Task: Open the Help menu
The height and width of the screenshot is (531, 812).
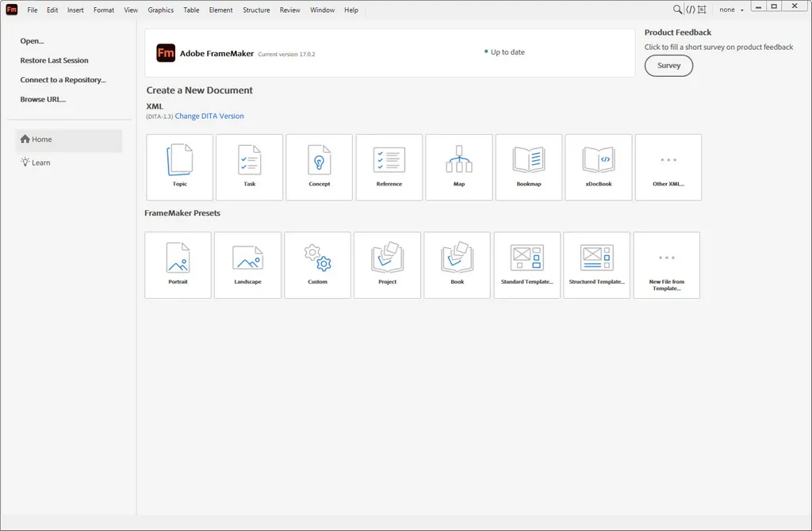Action: pyautogui.click(x=351, y=10)
